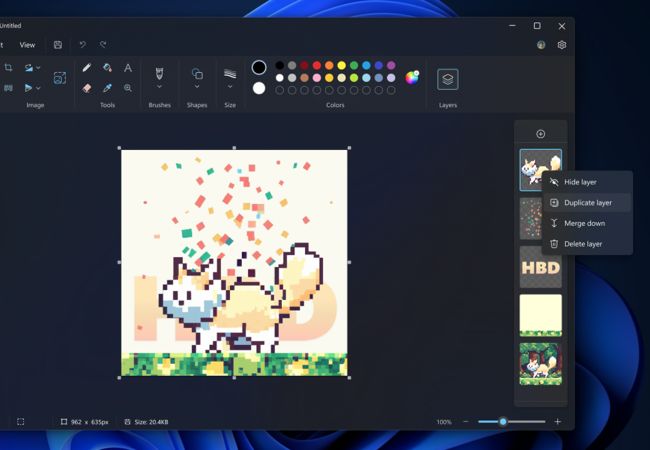Add a new layer with plus icon
Image resolution: width=650 pixels, height=450 pixels.
(x=541, y=134)
